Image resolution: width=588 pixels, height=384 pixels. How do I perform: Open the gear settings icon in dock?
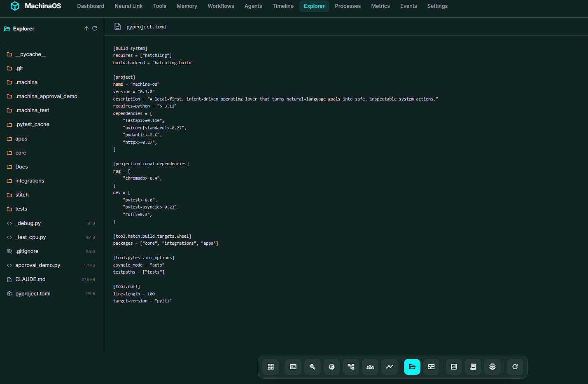point(492,367)
